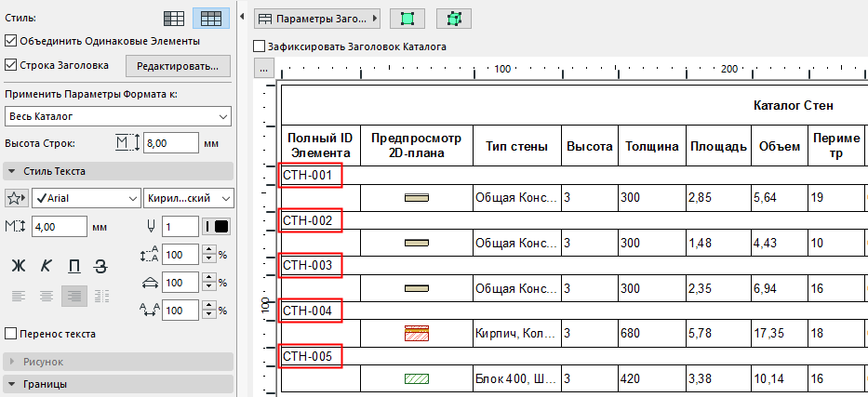Open the Arial font dropdown
This screenshot has height=397, width=868.
87,198
